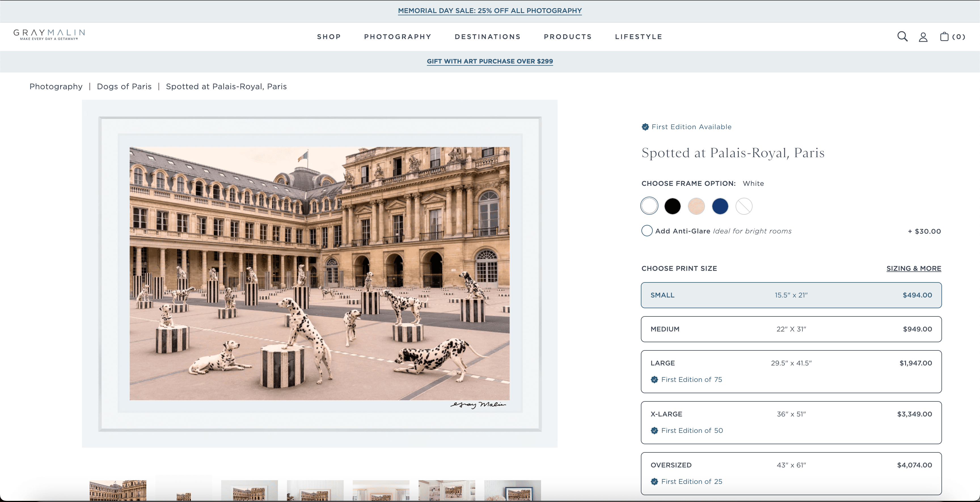This screenshot has height=502, width=980.
Task: Select the white frame swatch
Action: 649,206
